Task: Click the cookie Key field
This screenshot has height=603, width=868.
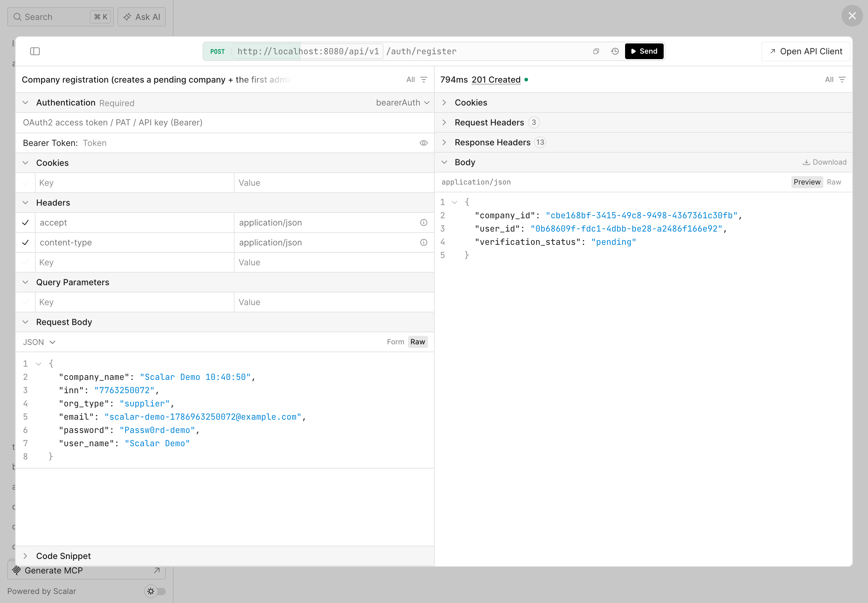Action: [x=134, y=183]
